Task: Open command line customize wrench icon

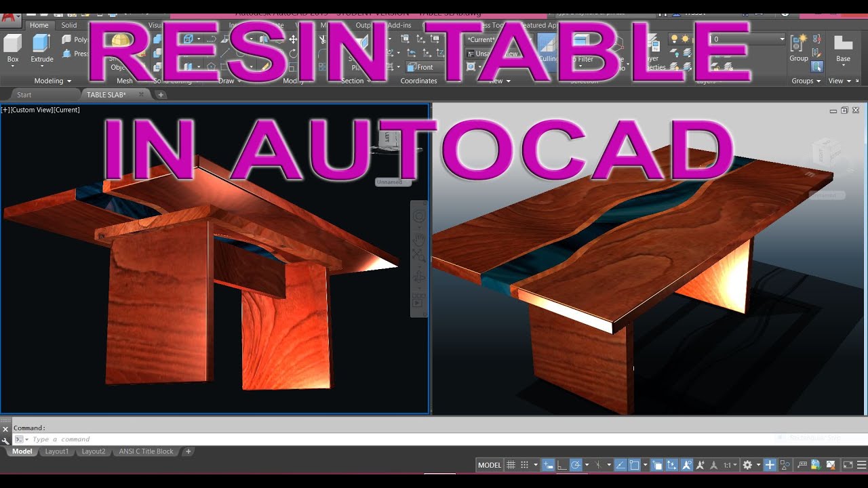Action: coord(5,440)
